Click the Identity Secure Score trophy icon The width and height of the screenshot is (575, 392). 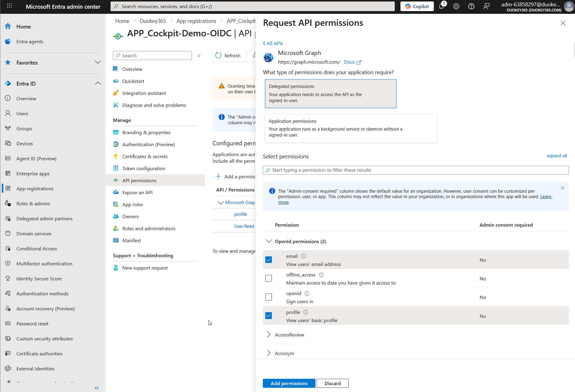8,279
